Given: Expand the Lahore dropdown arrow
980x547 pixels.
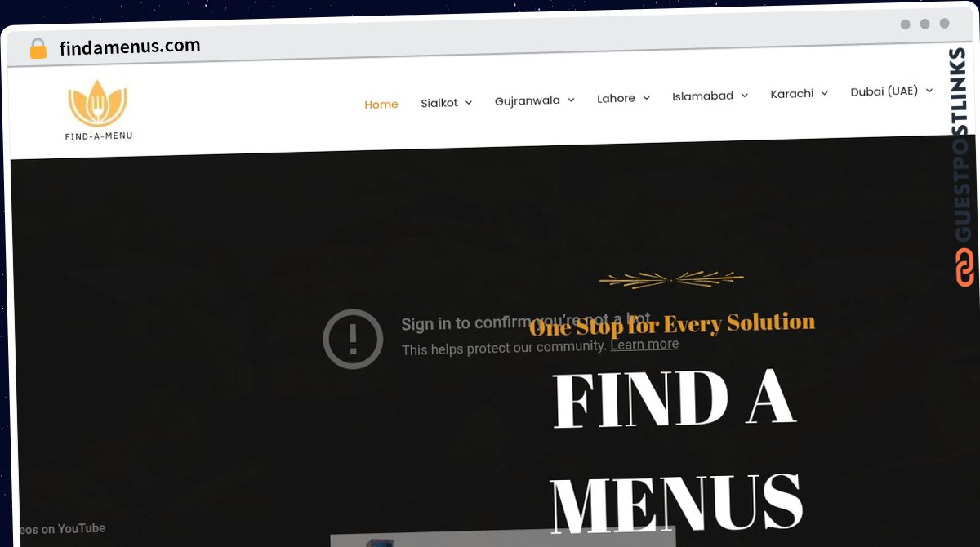Looking at the screenshot, I should pos(646,98).
